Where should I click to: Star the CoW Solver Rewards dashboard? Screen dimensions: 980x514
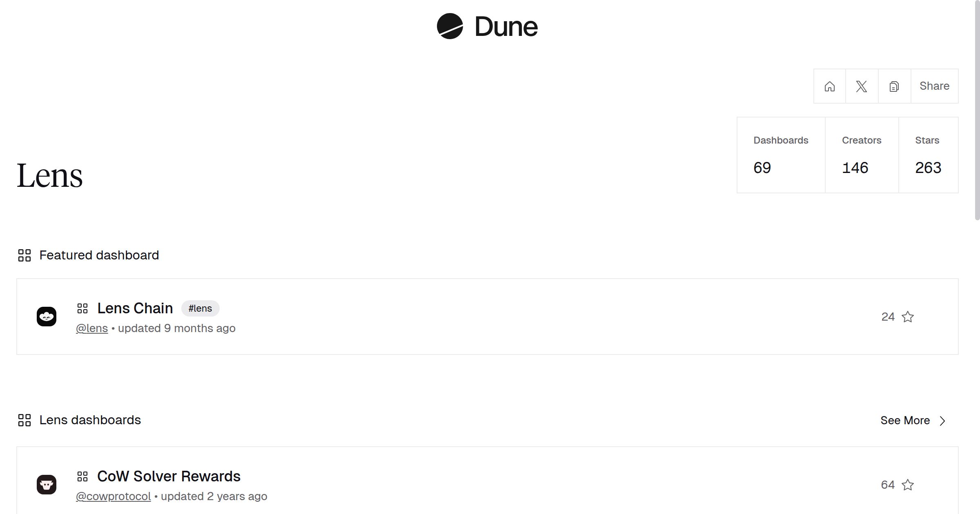(908, 485)
